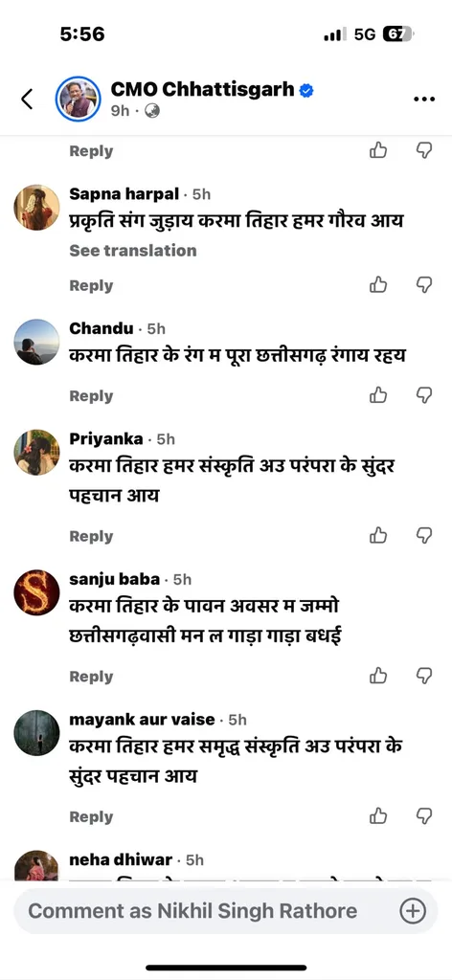Reply to Priyanka's comment
The width and height of the screenshot is (452, 980).
pos(91,536)
